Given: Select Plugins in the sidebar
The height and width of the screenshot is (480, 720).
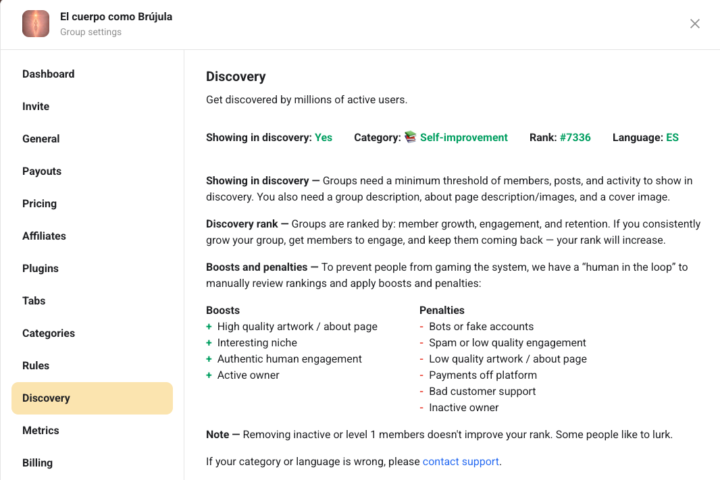Looking at the screenshot, I should coord(41,268).
